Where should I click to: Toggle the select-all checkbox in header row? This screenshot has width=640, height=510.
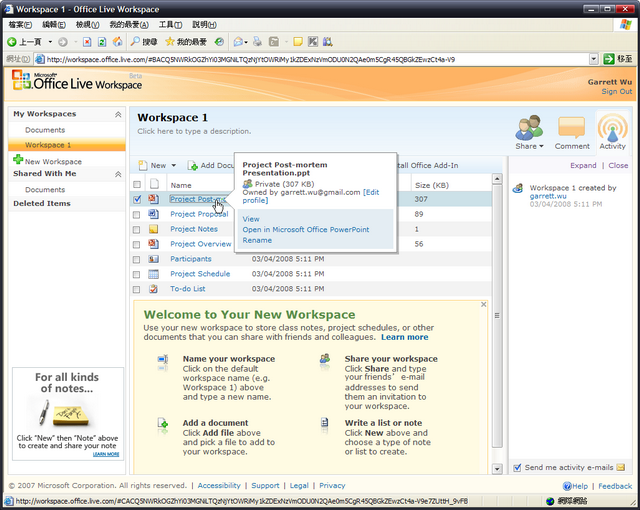click(x=137, y=184)
